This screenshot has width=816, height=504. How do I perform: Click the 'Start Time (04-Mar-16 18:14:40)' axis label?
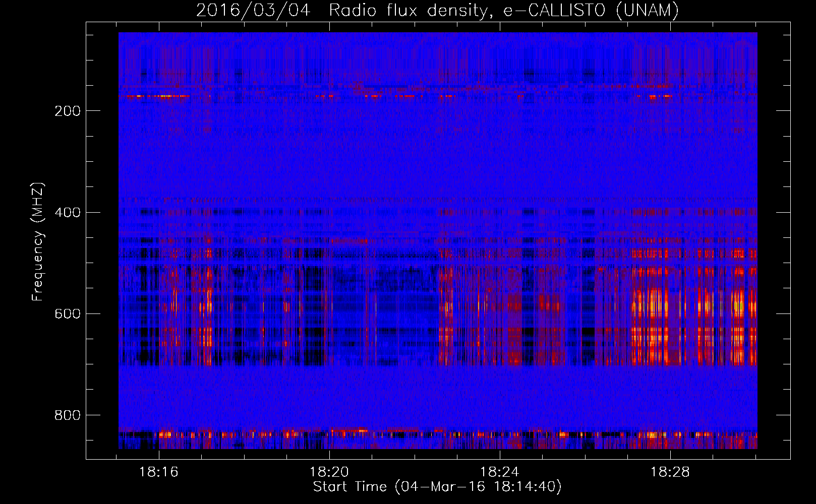[x=437, y=487]
